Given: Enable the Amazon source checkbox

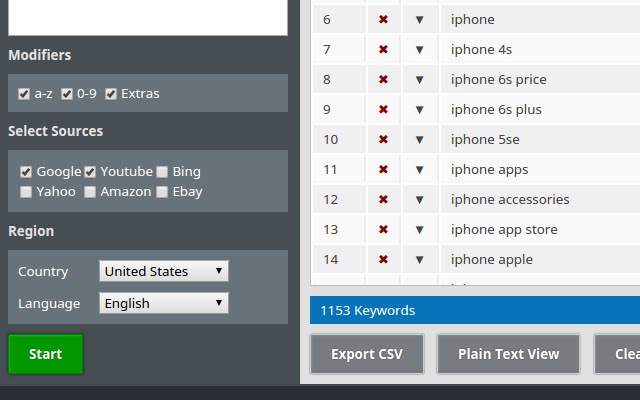Looking at the screenshot, I should (90, 192).
